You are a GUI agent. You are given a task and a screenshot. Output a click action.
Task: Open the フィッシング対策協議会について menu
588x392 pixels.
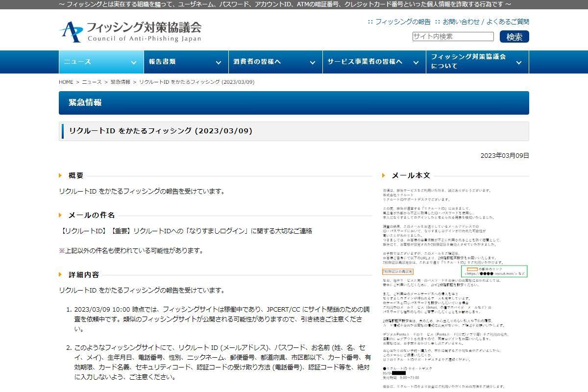pyautogui.click(x=478, y=62)
